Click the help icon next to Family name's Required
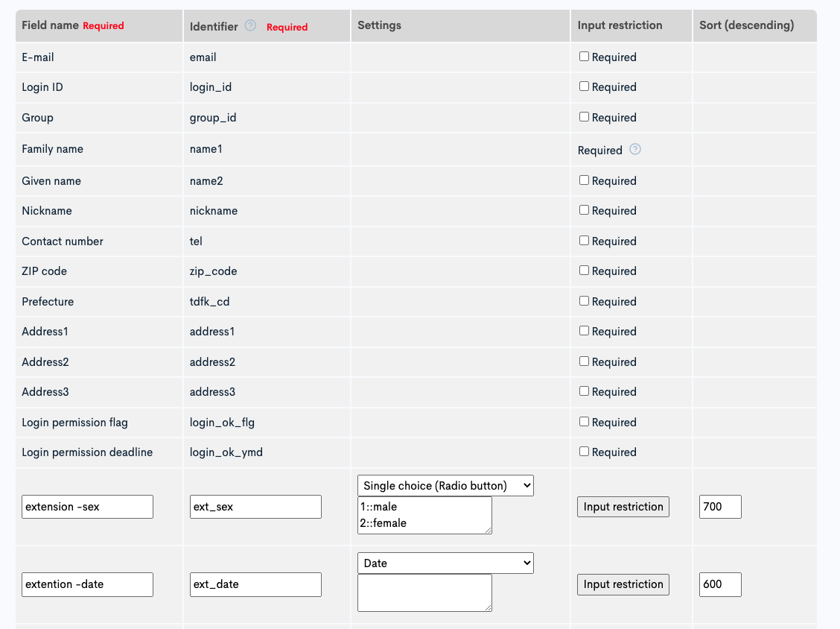 (x=634, y=149)
